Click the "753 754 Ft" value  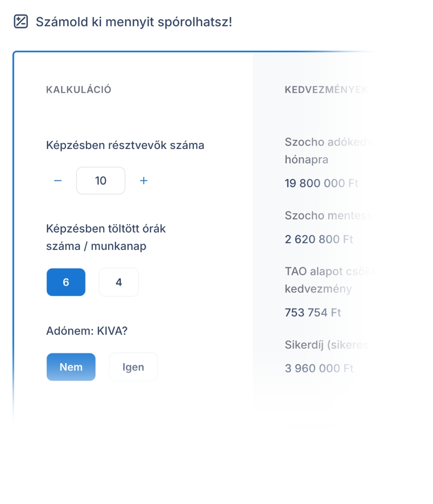click(313, 312)
